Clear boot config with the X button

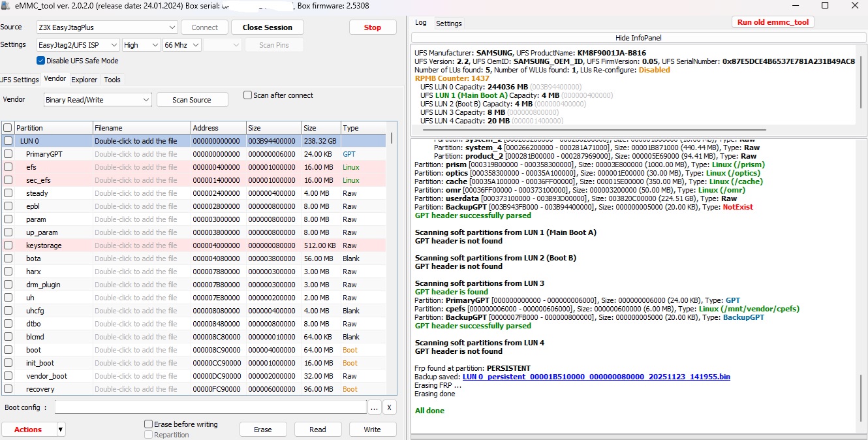click(x=389, y=407)
